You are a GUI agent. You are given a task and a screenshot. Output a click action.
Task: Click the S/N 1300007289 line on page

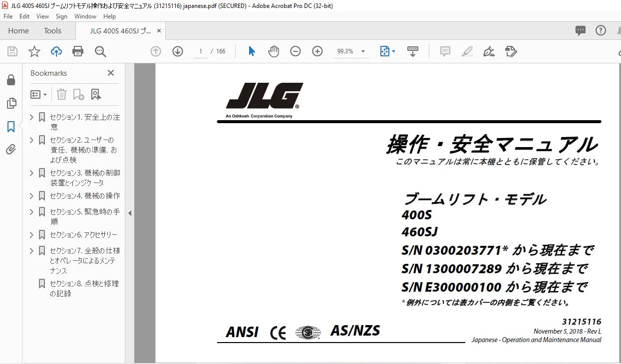click(x=494, y=268)
